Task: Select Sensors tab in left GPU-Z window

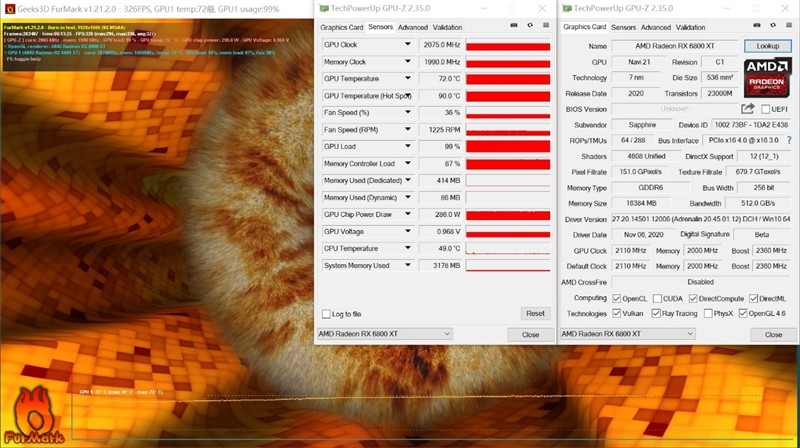Action: click(381, 27)
